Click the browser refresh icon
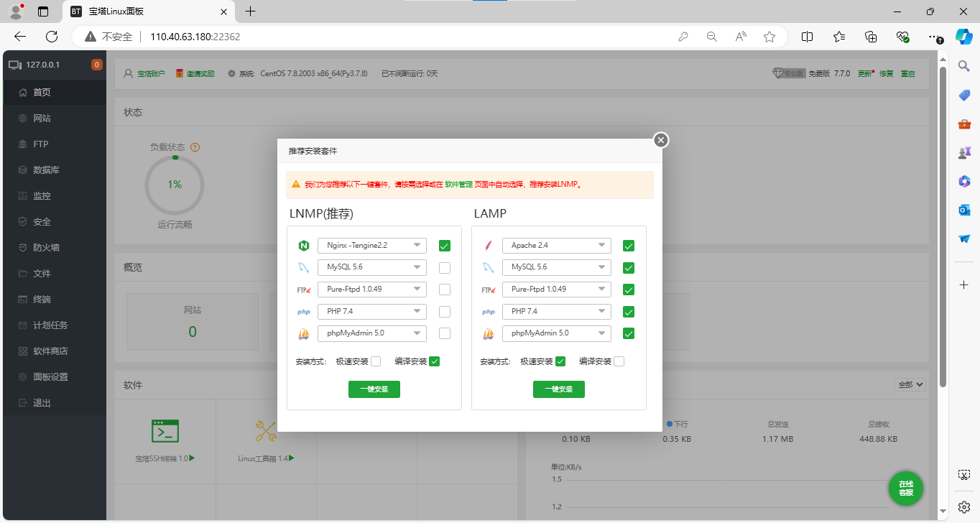The image size is (980, 523). pyautogui.click(x=52, y=37)
